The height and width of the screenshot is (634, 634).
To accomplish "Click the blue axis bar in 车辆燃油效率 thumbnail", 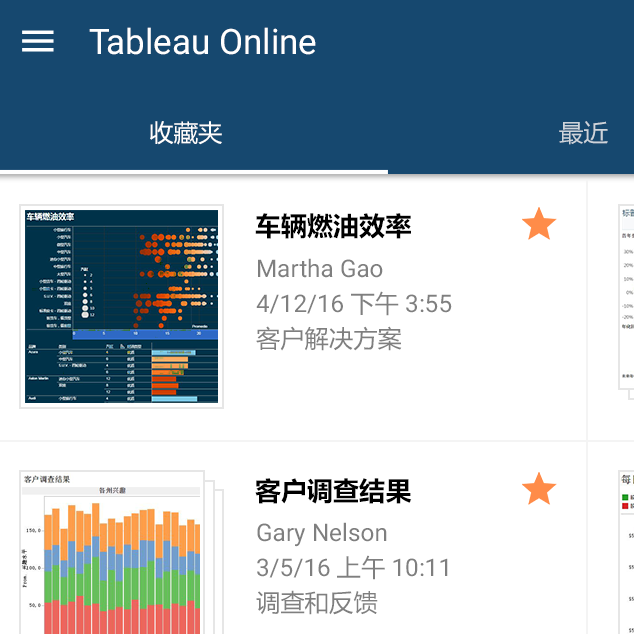I will pyautogui.click(x=121, y=333).
